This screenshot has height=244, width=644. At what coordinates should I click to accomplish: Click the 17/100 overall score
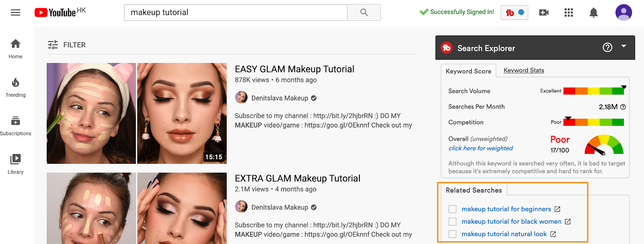pos(559,150)
